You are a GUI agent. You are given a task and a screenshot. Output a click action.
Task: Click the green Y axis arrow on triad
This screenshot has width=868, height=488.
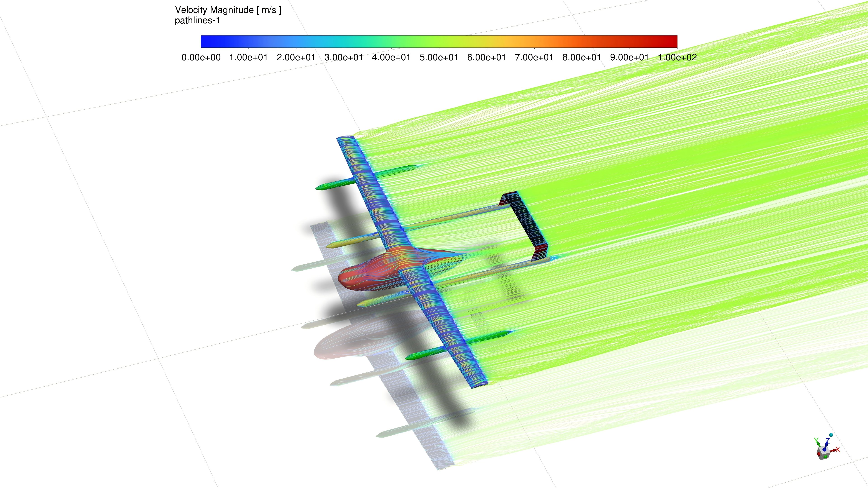[x=819, y=444]
